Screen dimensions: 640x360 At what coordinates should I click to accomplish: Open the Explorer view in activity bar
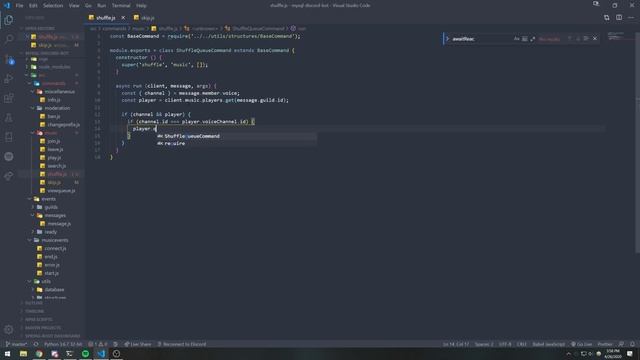click(9, 20)
